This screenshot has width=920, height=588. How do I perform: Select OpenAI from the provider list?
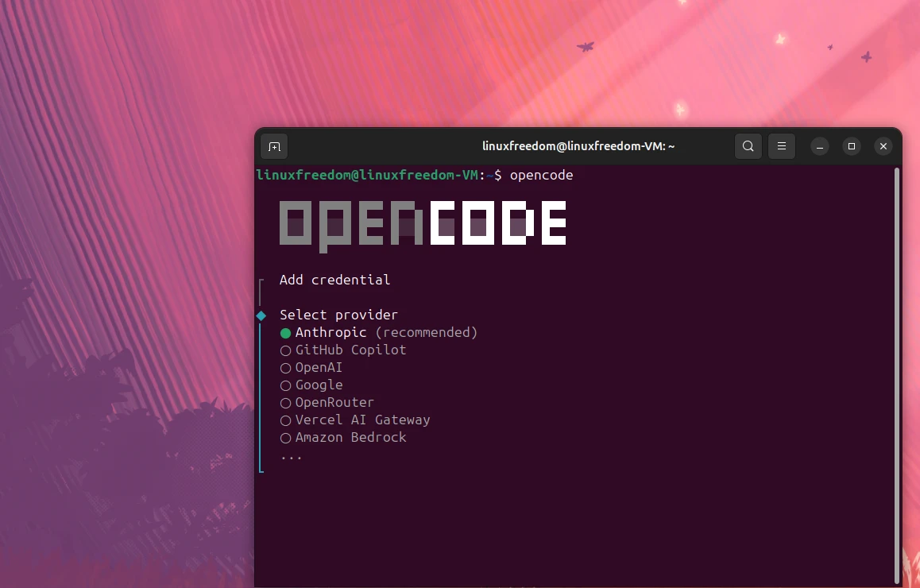click(318, 367)
